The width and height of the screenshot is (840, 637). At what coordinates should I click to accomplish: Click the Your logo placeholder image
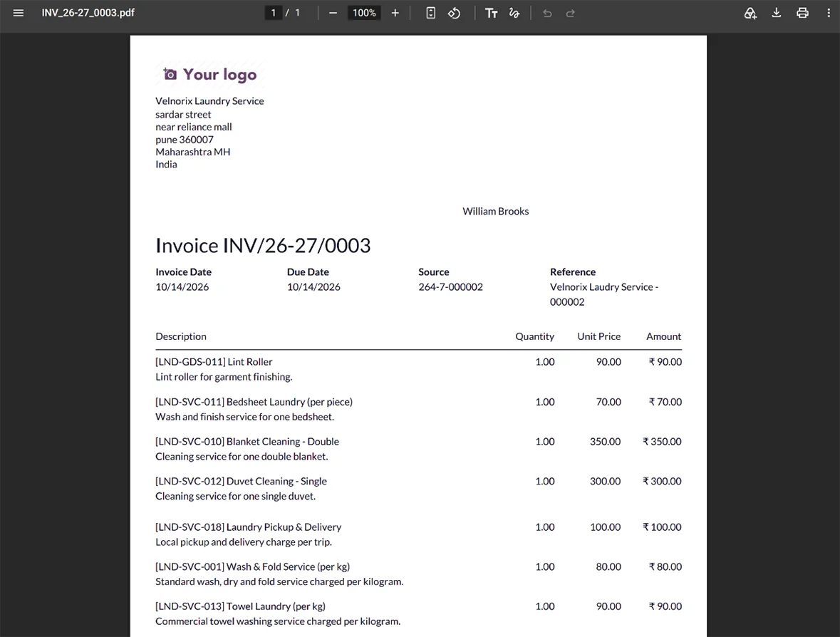[x=210, y=74]
